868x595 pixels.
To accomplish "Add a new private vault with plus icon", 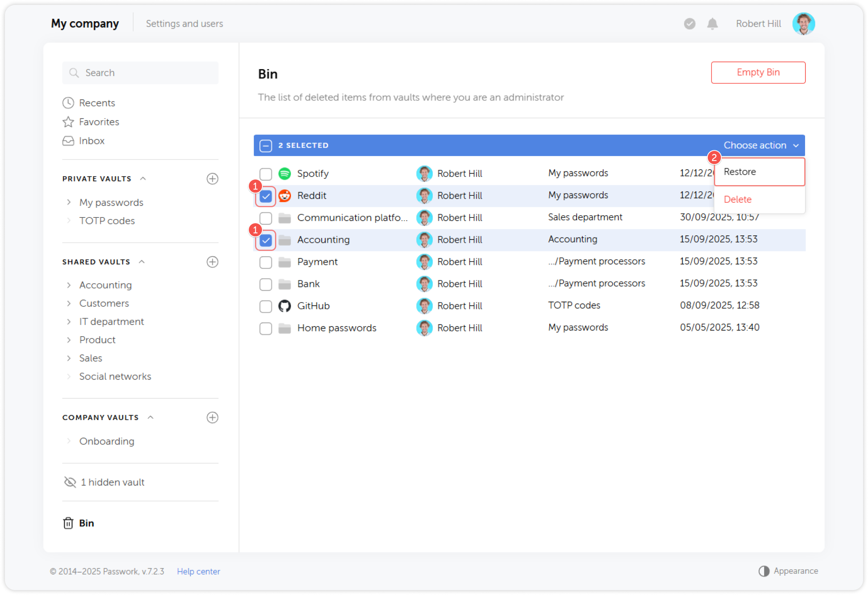I will [x=212, y=179].
